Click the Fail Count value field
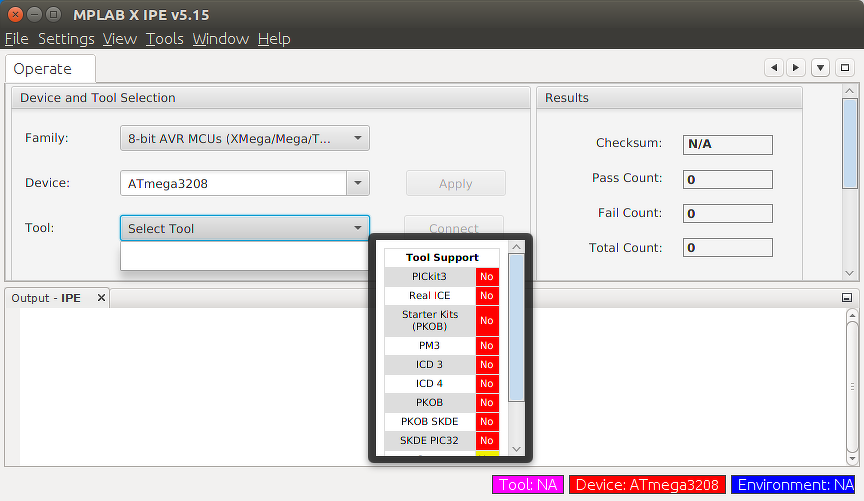The width and height of the screenshot is (864, 501). [727, 213]
